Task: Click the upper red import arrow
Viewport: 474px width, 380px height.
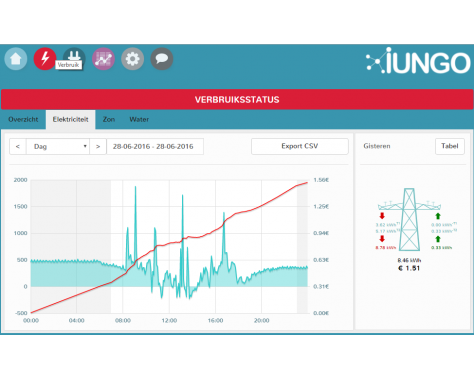Action: click(382, 216)
